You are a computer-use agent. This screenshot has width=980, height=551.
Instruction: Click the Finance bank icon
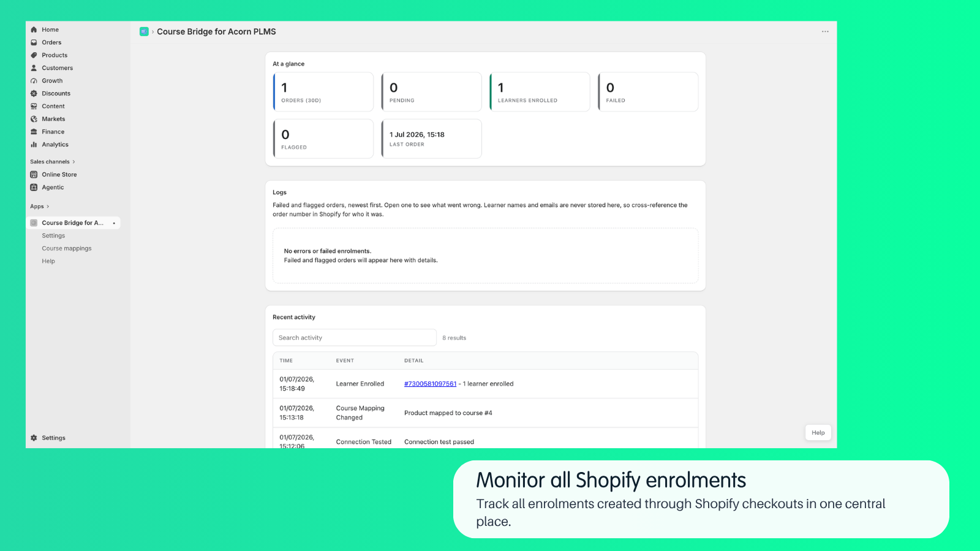pyautogui.click(x=34, y=132)
